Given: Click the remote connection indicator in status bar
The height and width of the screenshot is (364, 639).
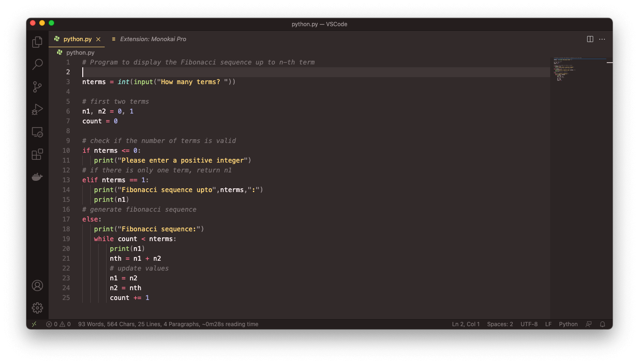Looking at the screenshot, I should point(34,324).
